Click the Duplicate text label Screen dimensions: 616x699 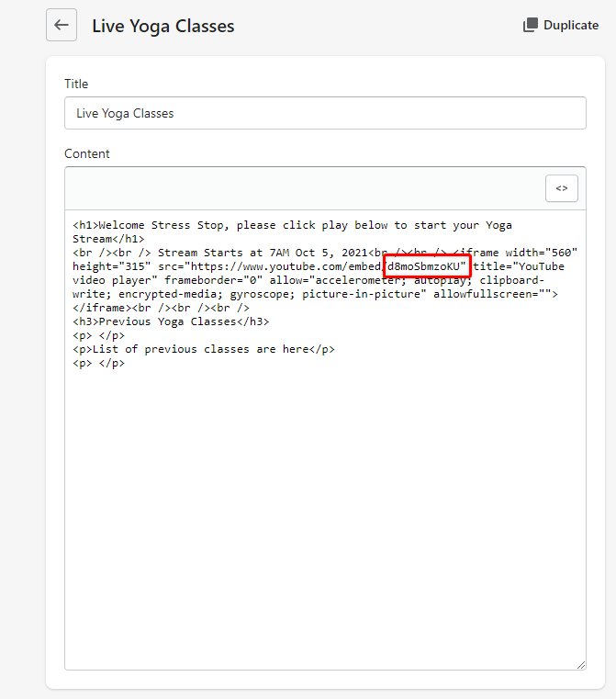(x=570, y=26)
